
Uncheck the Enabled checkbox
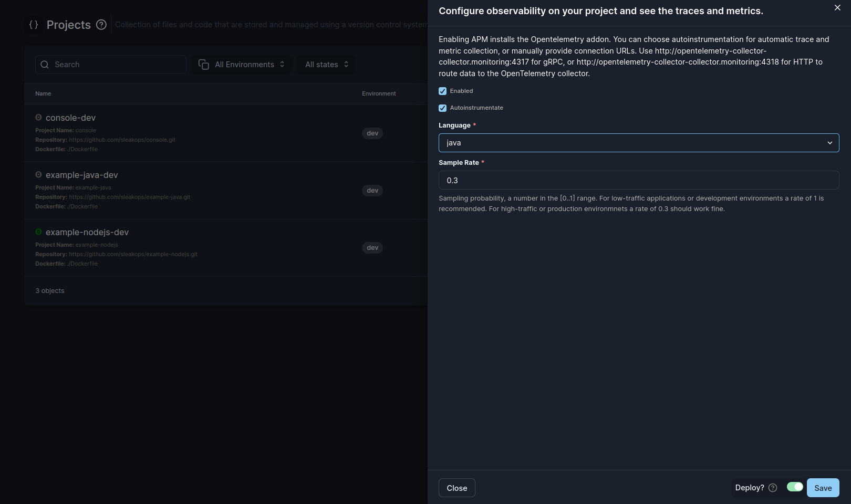[442, 91]
